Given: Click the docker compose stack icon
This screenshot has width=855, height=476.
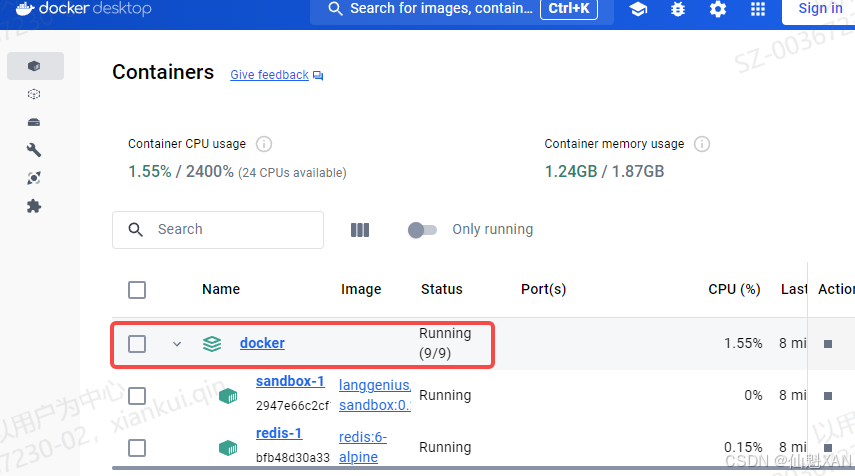Looking at the screenshot, I should tap(212, 344).
